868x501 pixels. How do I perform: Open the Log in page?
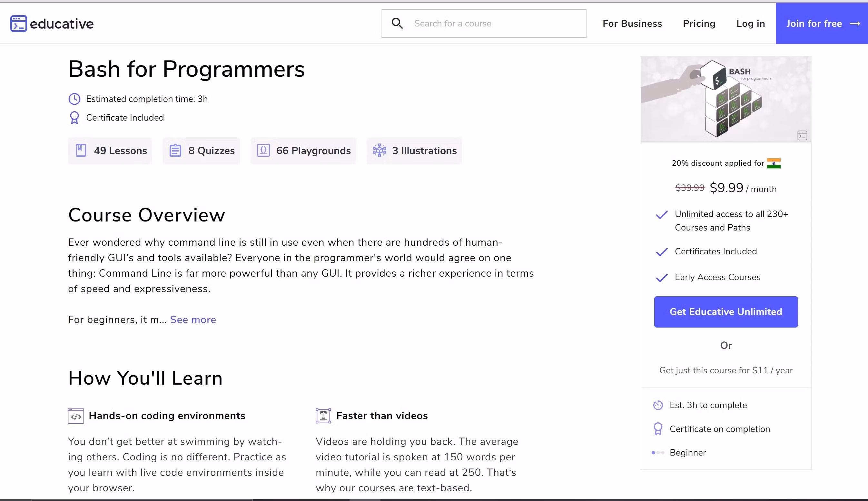pos(750,24)
